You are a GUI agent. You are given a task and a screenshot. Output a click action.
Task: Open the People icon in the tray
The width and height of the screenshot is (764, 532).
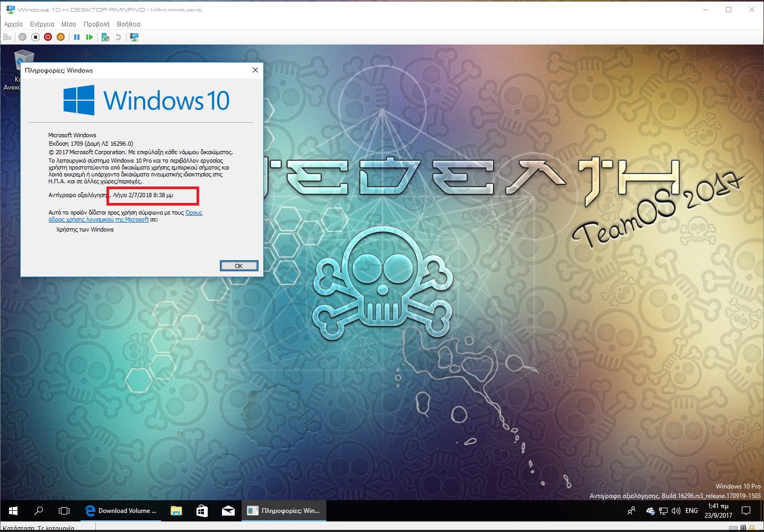pyautogui.click(x=632, y=511)
